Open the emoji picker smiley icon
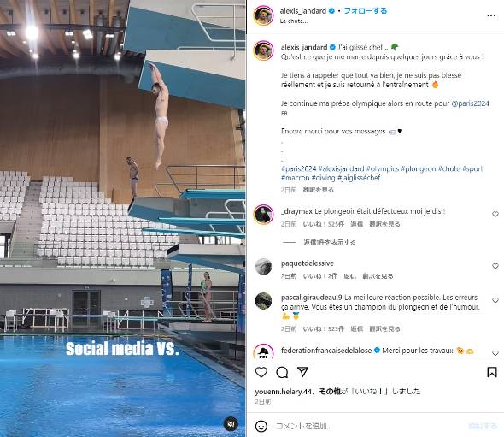The image size is (504, 437). [261, 426]
